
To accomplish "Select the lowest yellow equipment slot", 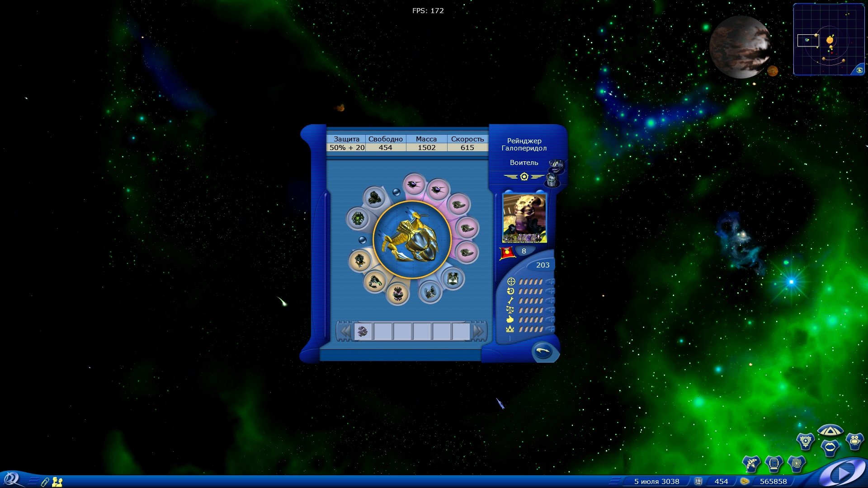I will click(398, 294).
